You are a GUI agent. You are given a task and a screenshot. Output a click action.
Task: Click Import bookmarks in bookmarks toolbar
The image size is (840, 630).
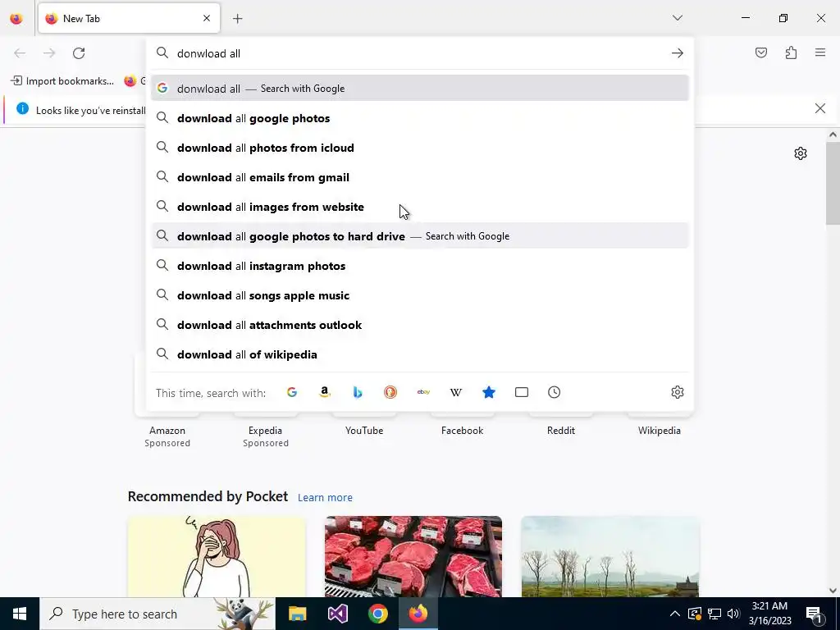coord(62,81)
